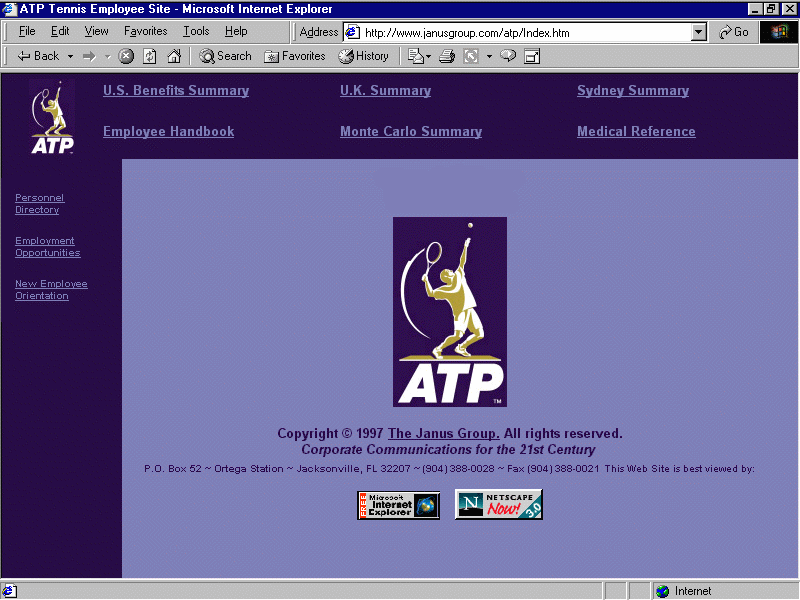Click the window icon at the toolbar end
Viewport: 800px width, 600px height.
pos(532,56)
